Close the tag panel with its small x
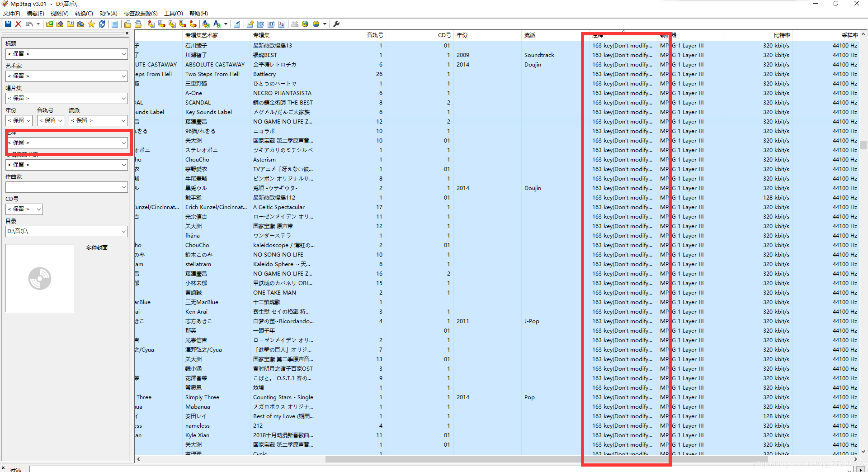Screen dimensions: 868x472 point(127,33)
